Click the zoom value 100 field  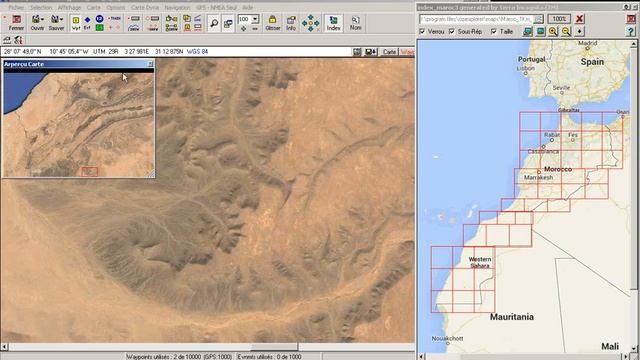[x=244, y=19]
